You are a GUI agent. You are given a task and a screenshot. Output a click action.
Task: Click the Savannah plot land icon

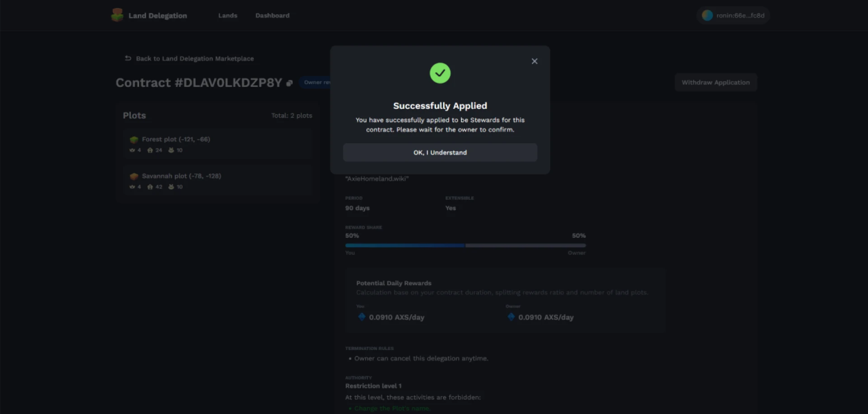[134, 176]
